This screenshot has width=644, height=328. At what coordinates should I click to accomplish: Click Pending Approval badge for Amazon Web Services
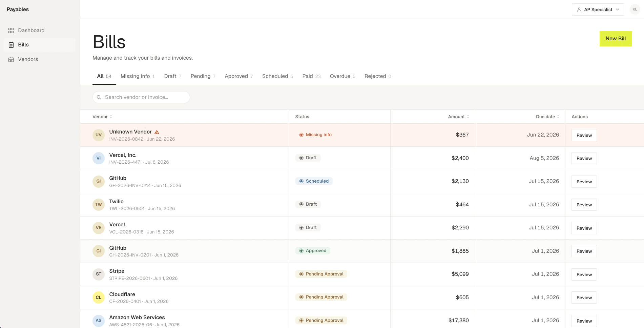click(321, 321)
